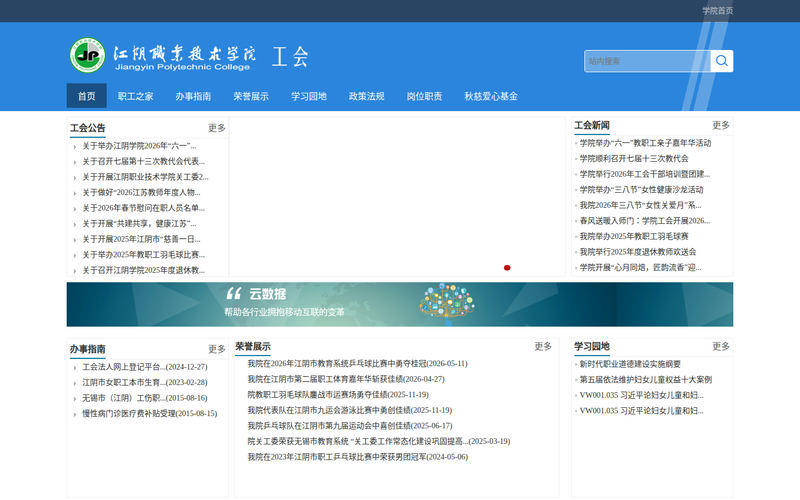Click the red carousel indicator dot

[507, 267]
